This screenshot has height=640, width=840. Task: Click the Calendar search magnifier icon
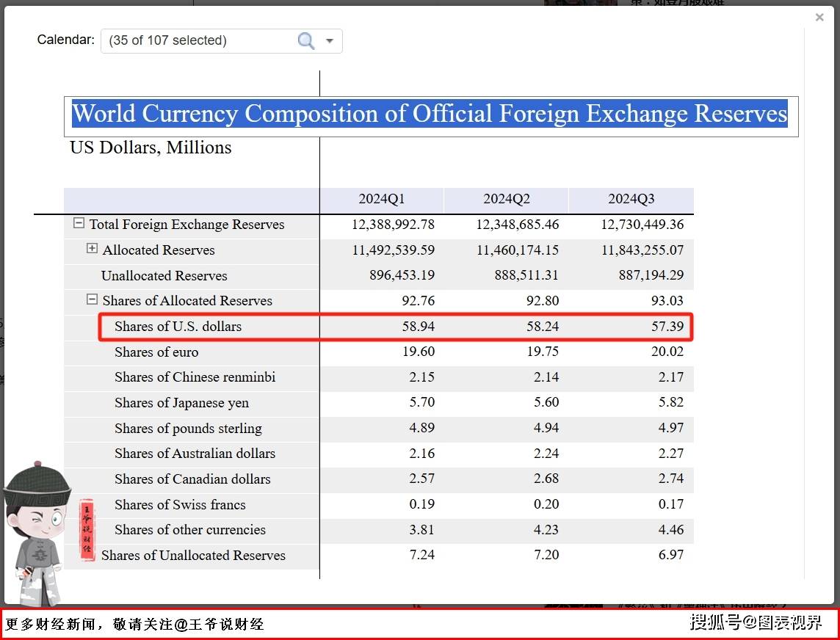click(306, 40)
